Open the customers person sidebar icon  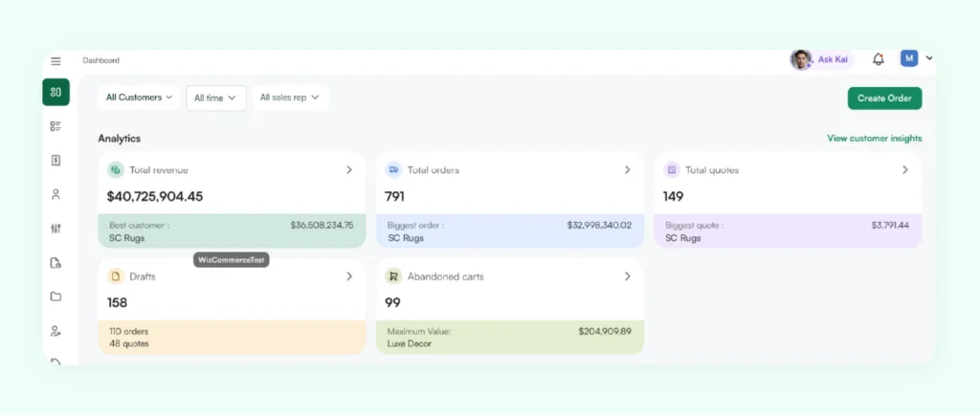point(56,195)
